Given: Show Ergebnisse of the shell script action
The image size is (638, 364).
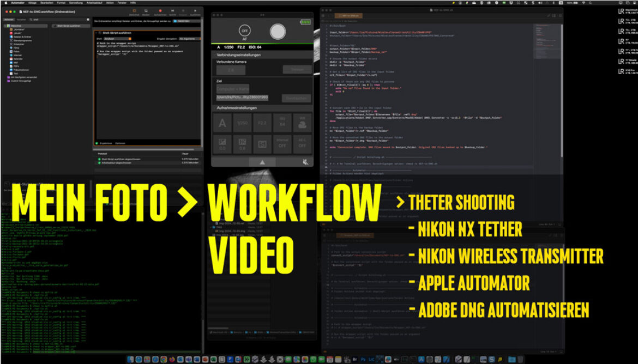Looking at the screenshot, I should (106, 143).
